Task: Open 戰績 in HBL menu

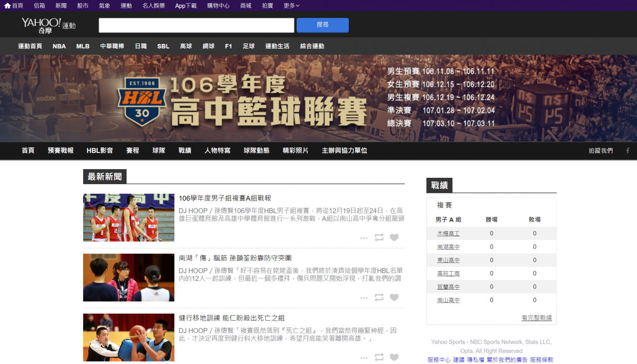Action: pyautogui.click(x=185, y=150)
